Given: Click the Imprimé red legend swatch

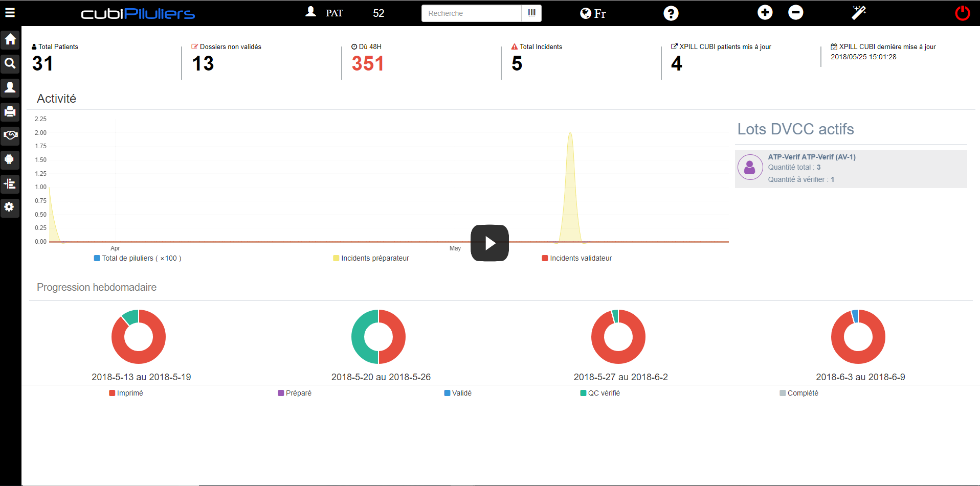Looking at the screenshot, I should tap(112, 393).
